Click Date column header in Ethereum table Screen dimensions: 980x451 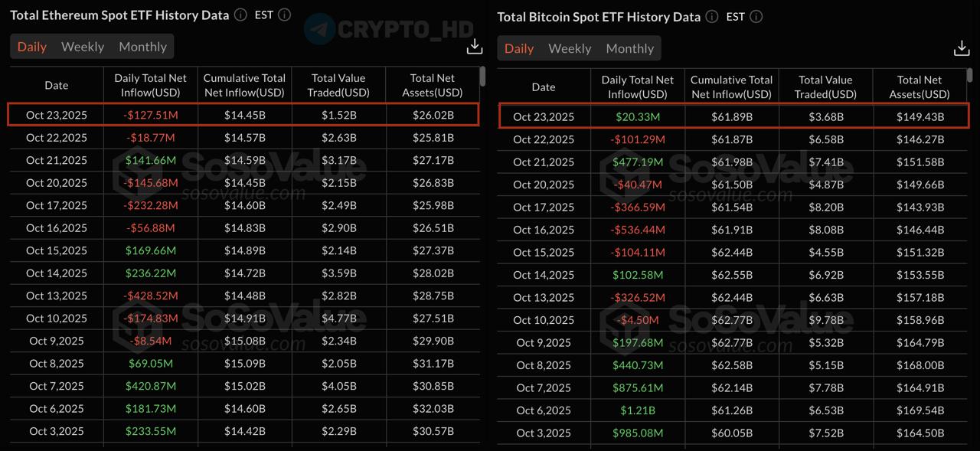pos(57,85)
